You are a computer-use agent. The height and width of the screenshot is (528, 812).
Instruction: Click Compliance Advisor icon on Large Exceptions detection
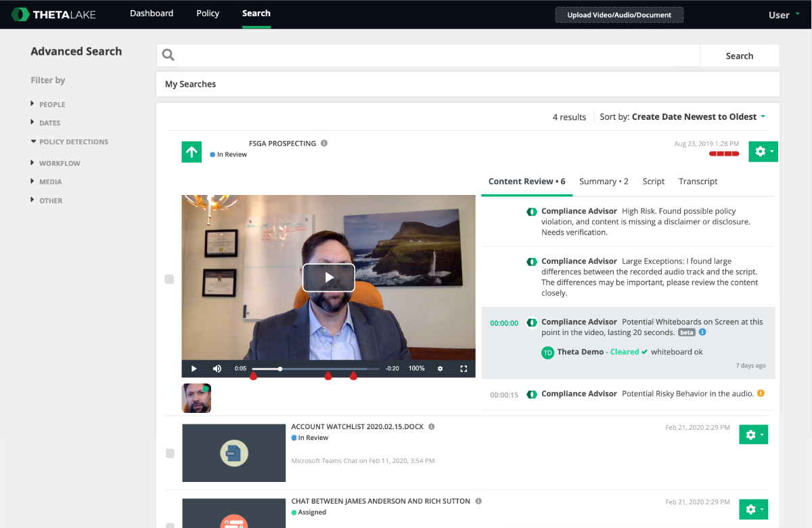pos(532,261)
